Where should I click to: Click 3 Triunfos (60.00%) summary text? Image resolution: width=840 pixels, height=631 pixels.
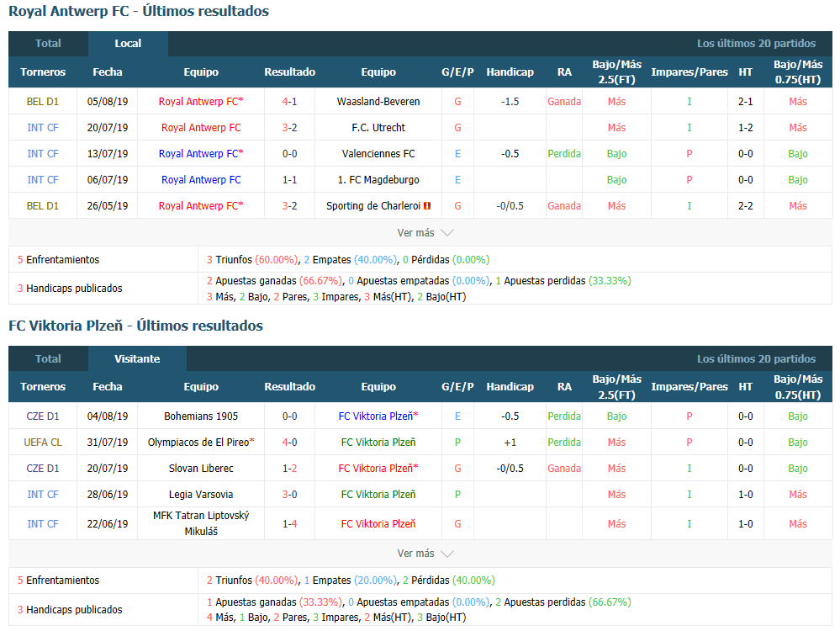coord(251,259)
